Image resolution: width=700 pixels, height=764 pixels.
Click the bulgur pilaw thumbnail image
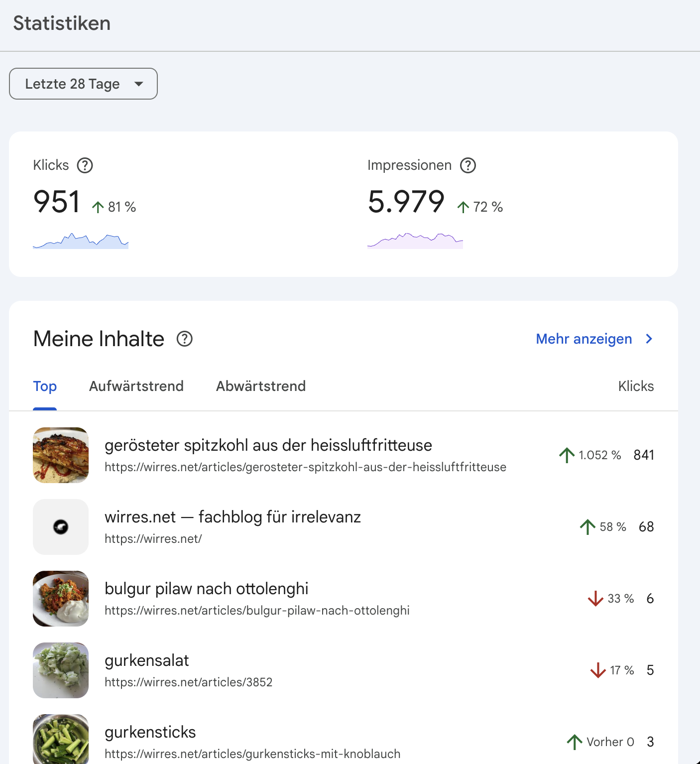point(61,599)
